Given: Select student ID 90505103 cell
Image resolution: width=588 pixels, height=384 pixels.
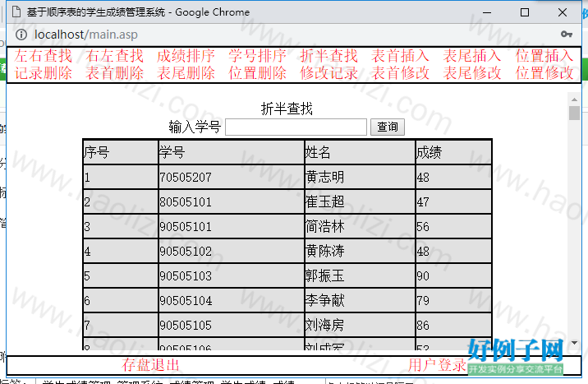Looking at the screenshot, I should (232, 276).
